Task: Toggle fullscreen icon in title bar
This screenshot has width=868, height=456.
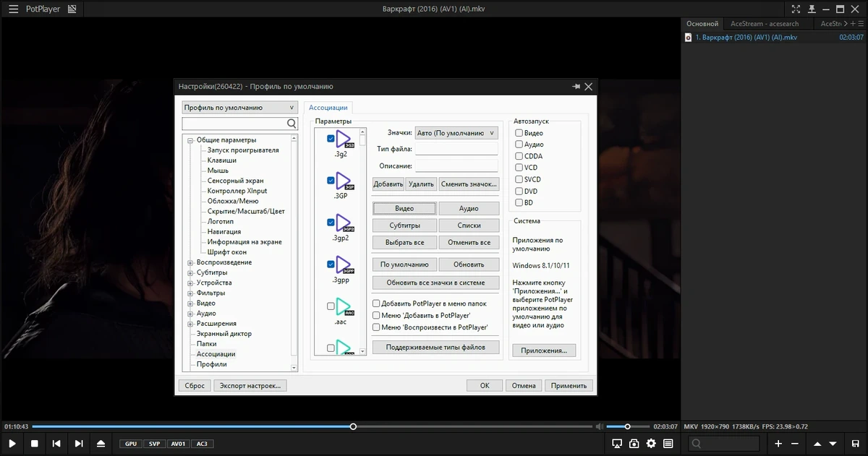Action: pos(796,9)
